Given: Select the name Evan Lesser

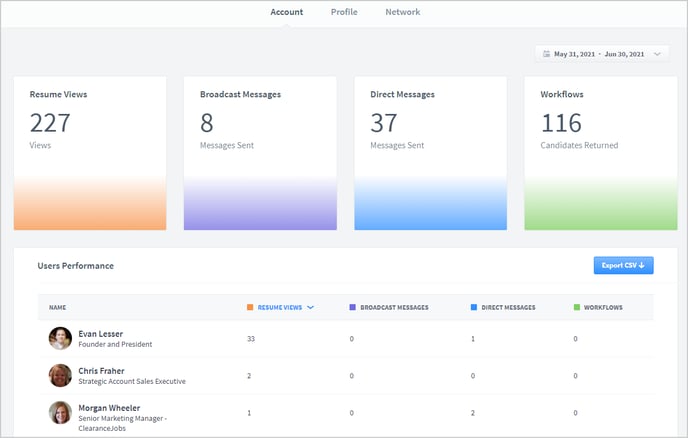Looking at the screenshot, I should point(100,334).
